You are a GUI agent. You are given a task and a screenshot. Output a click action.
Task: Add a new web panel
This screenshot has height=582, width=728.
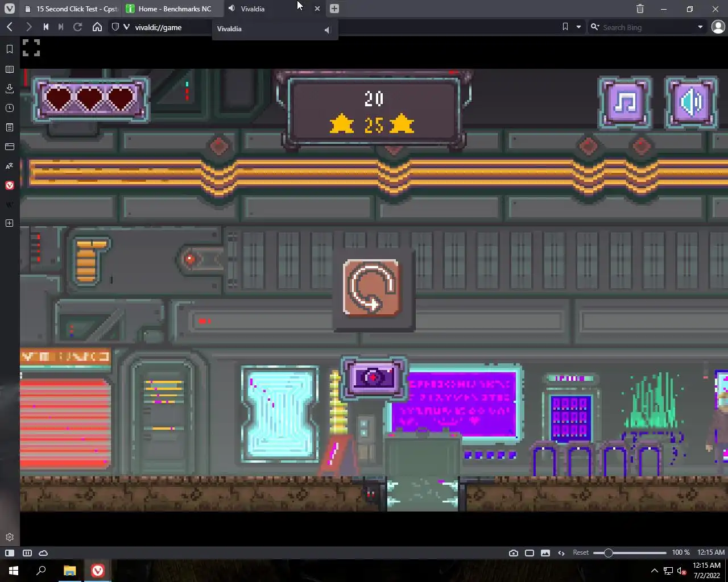click(9, 223)
